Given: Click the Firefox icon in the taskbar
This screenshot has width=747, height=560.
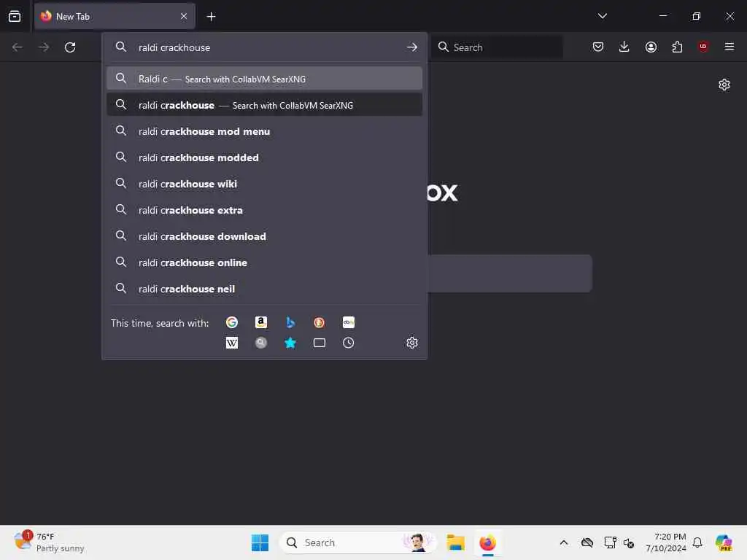Looking at the screenshot, I should click(487, 542).
